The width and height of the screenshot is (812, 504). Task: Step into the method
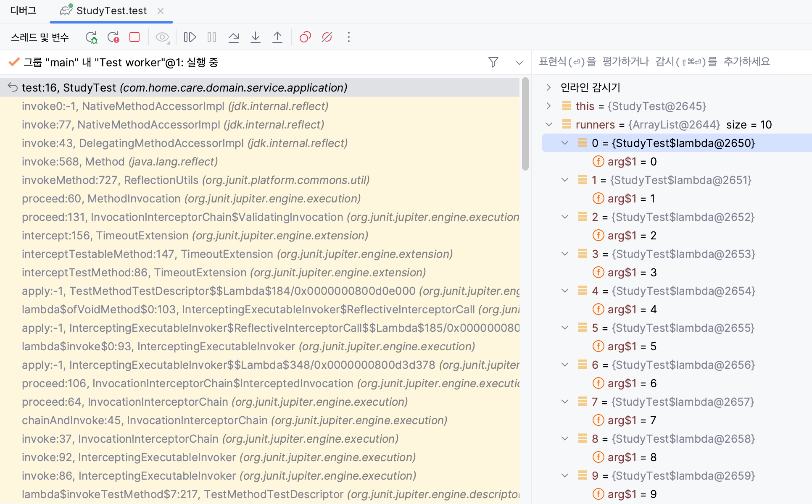(256, 37)
